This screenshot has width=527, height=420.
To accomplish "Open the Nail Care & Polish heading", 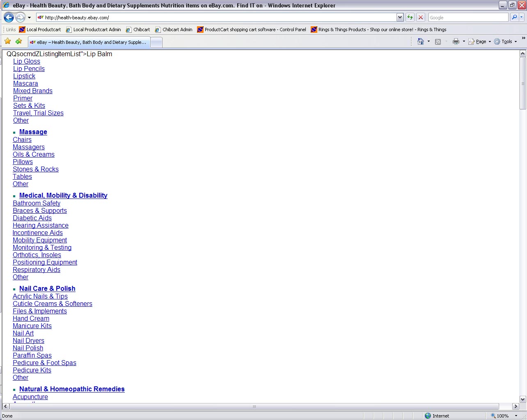I will tap(47, 289).
